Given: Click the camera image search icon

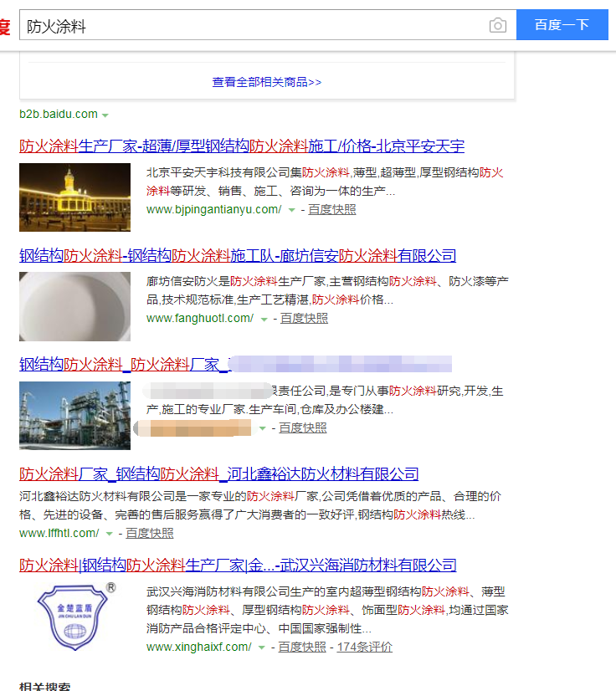Looking at the screenshot, I should (x=498, y=25).
